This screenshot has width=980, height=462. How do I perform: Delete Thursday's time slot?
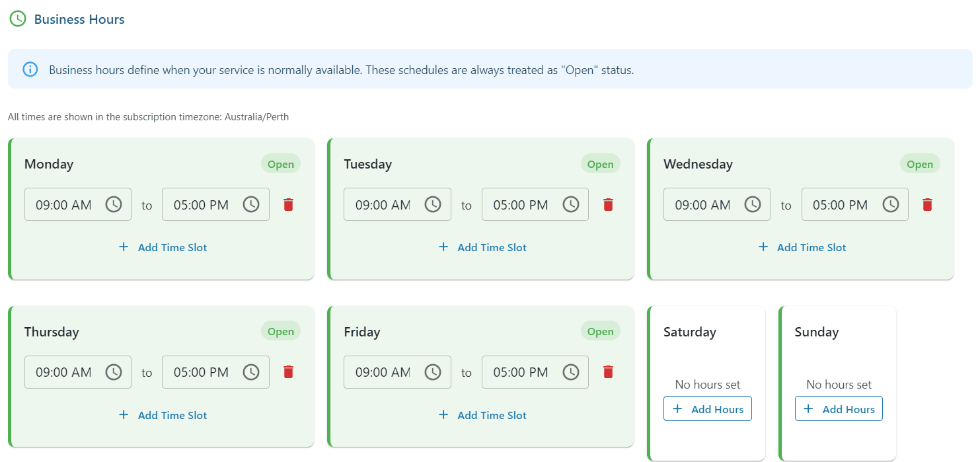pos(288,372)
